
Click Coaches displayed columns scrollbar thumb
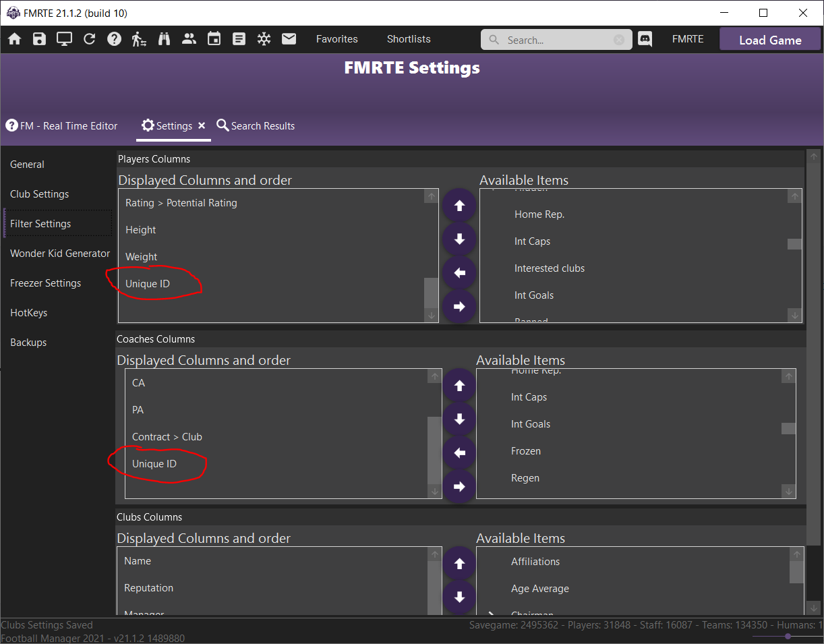coord(435,450)
